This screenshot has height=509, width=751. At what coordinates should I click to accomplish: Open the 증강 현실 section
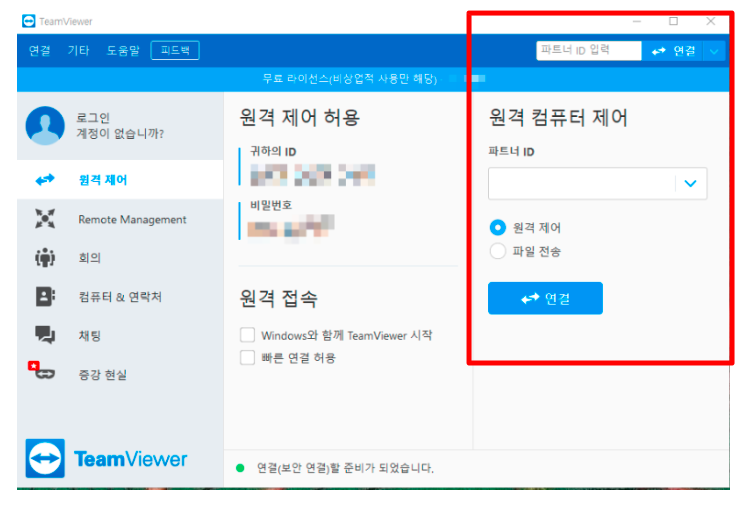[x=120, y=374]
